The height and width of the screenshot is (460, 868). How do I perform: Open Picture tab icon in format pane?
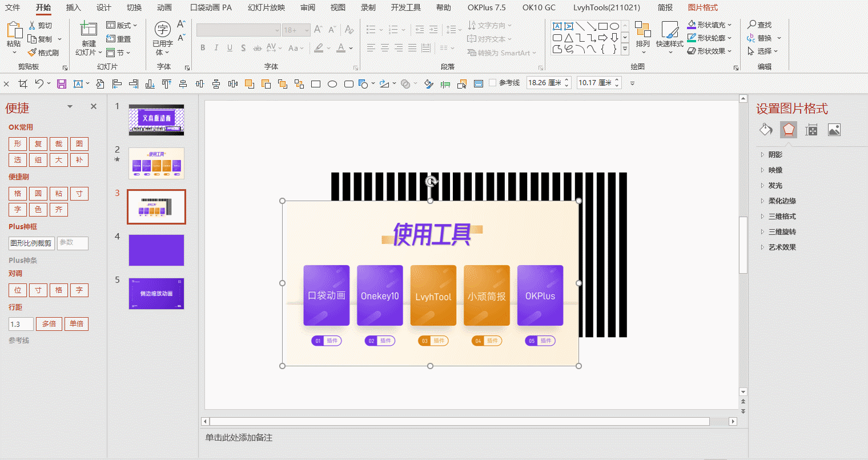coord(834,130)
